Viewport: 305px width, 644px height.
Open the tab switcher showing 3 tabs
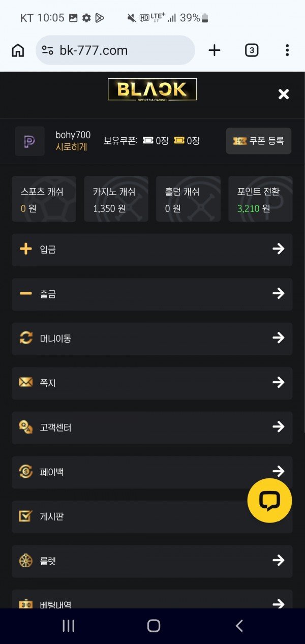pyautogui.click(x=251, y=50)
